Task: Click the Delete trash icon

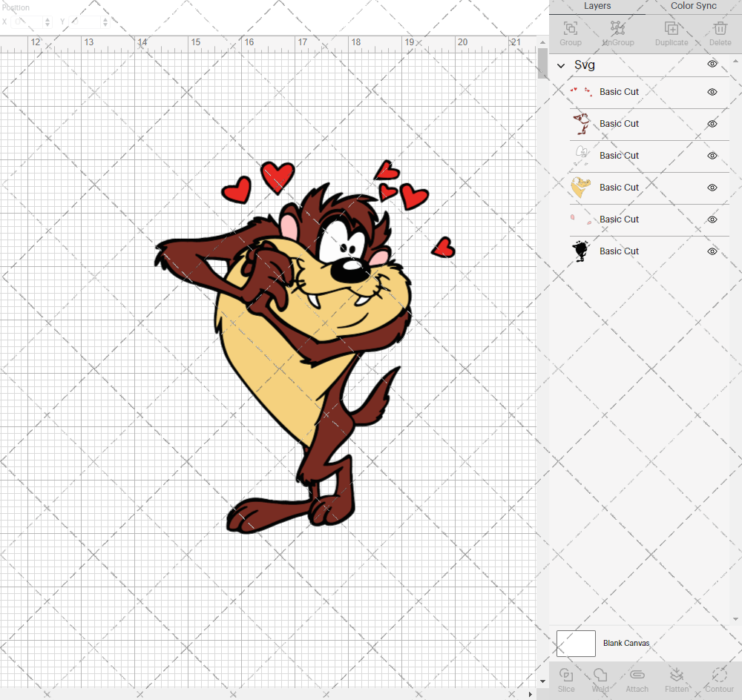Action: [720, 28]
